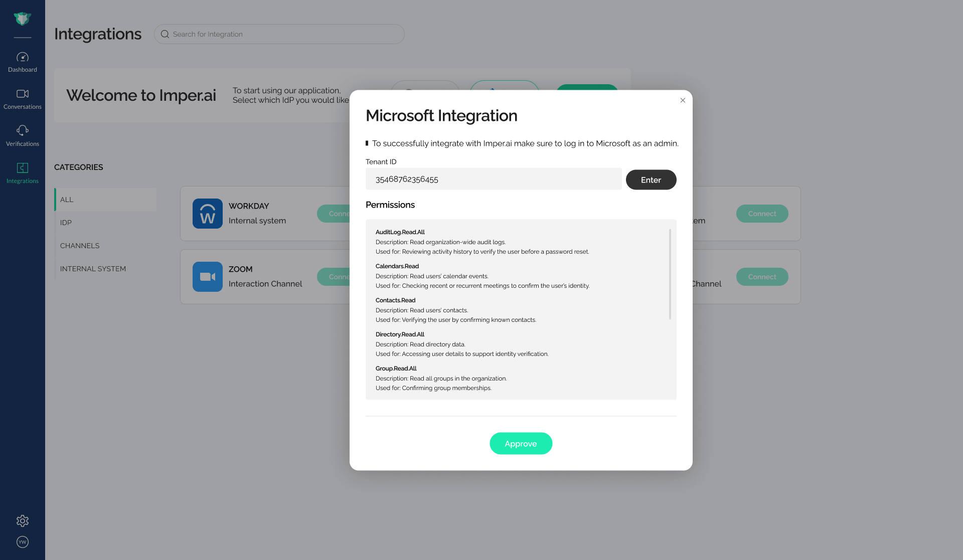Submit the Tenant ID with Enter
Viewport: 963px width, 560px height.
pos(651,179)
